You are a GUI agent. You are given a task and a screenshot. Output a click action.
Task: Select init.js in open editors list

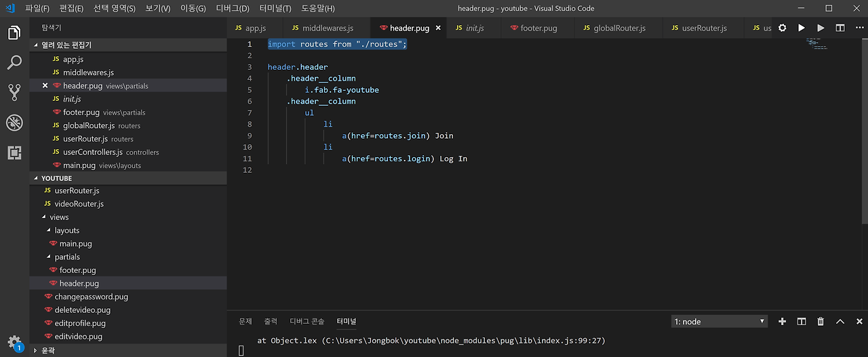(128, 99)
